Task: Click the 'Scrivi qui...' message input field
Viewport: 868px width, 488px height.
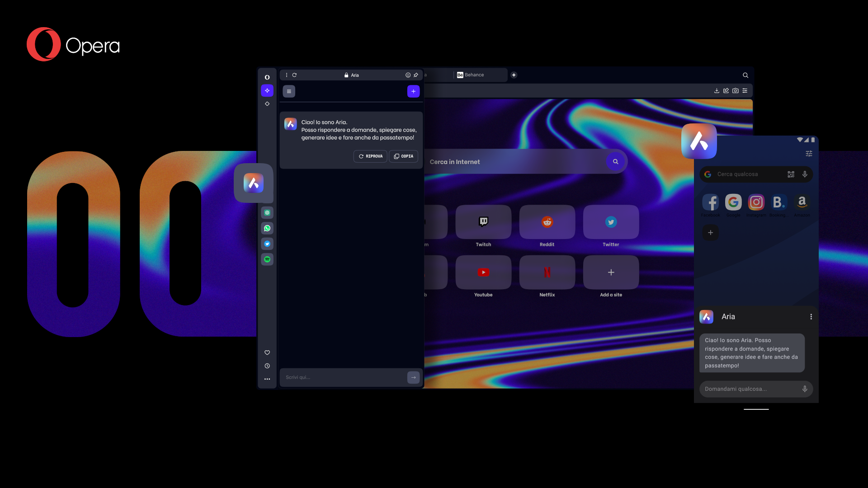Action: tap(344, 377)
